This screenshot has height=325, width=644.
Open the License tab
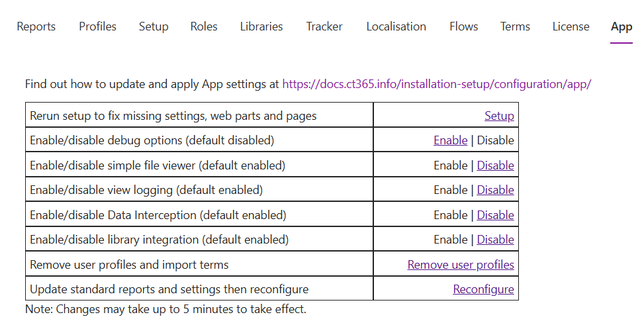coord(571,26)
